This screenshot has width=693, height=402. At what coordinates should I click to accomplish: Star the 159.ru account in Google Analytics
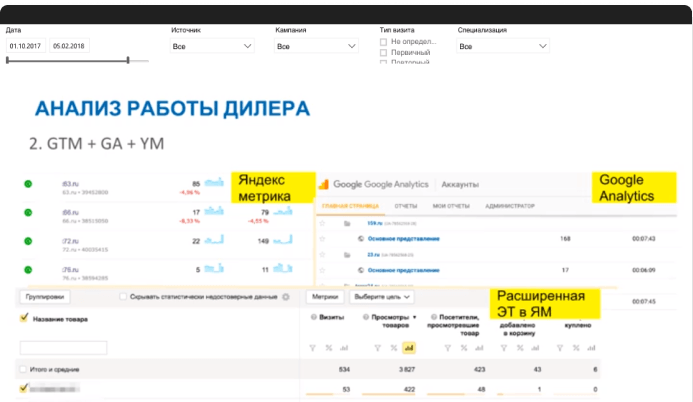322,224
